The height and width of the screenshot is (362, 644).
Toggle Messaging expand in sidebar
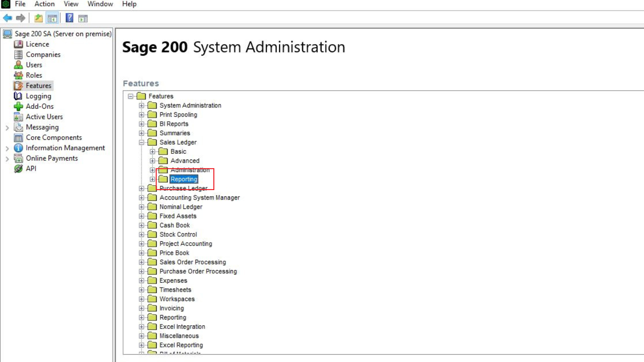pyautogui.click(x=7, y=127)
